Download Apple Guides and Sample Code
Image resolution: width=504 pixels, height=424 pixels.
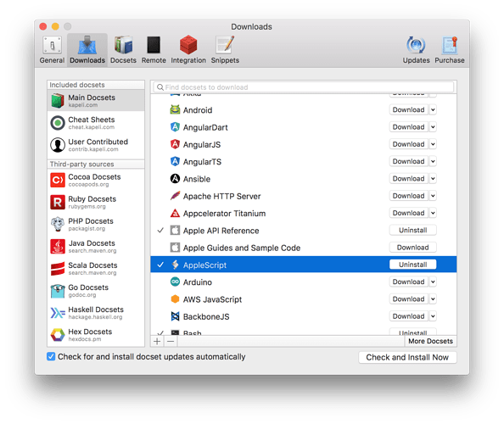point(412,248)
